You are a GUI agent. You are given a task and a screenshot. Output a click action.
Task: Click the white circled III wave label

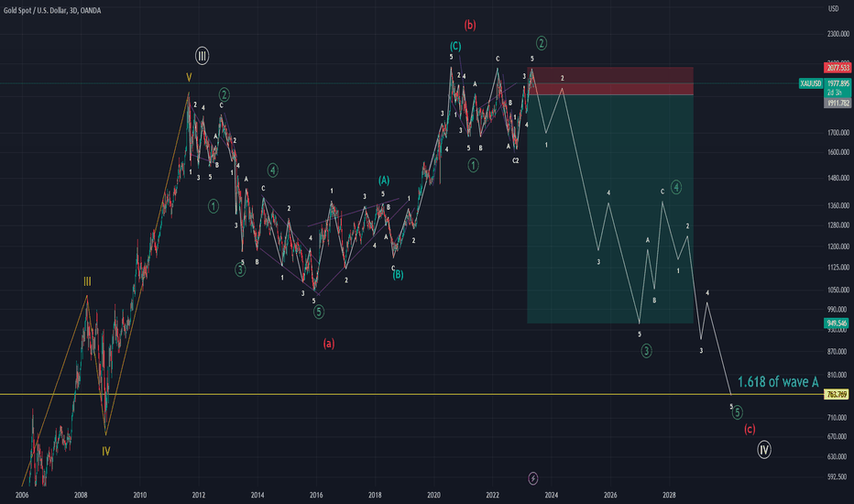(x=203, y=56)
